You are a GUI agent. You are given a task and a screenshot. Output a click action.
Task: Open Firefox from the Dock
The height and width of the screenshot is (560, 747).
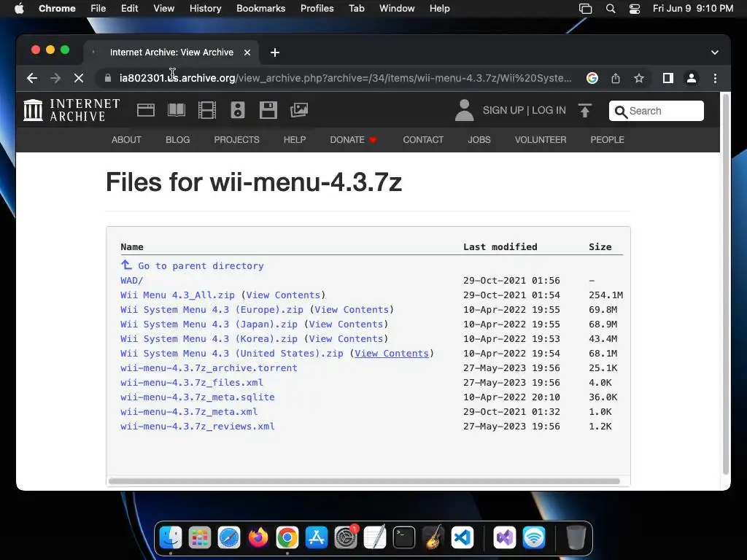point(258,538)
